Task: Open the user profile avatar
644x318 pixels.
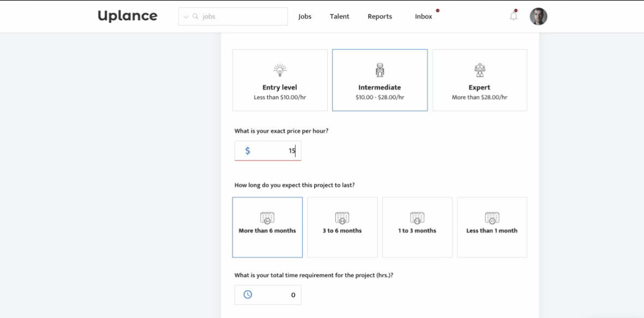Action: click(x=538, y=16)
